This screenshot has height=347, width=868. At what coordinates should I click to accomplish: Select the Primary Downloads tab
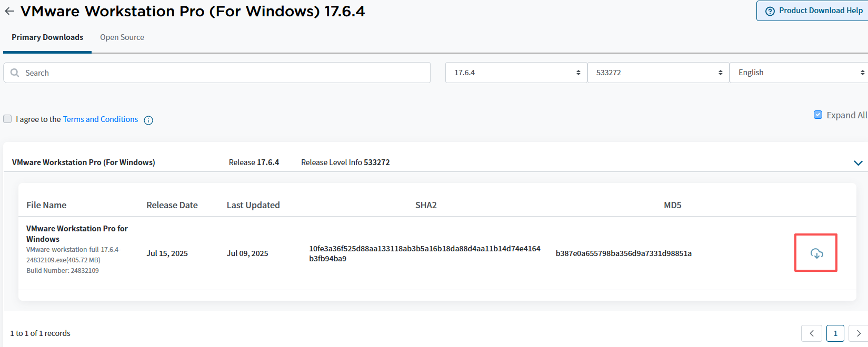pos(47,37)
